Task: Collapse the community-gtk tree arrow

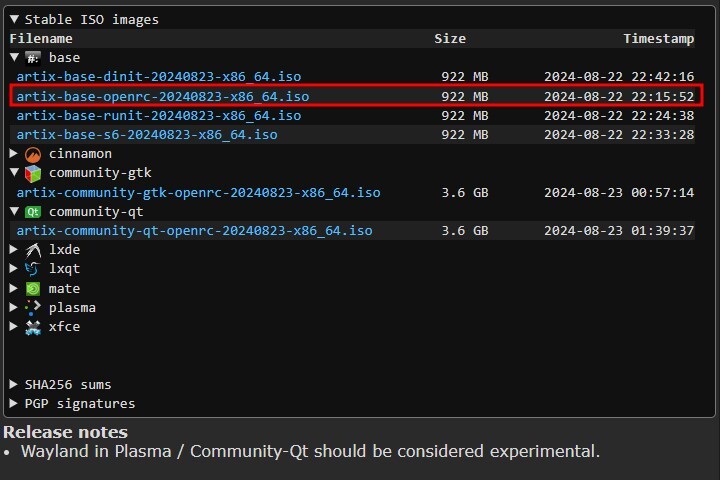Action: click(14, 173)
